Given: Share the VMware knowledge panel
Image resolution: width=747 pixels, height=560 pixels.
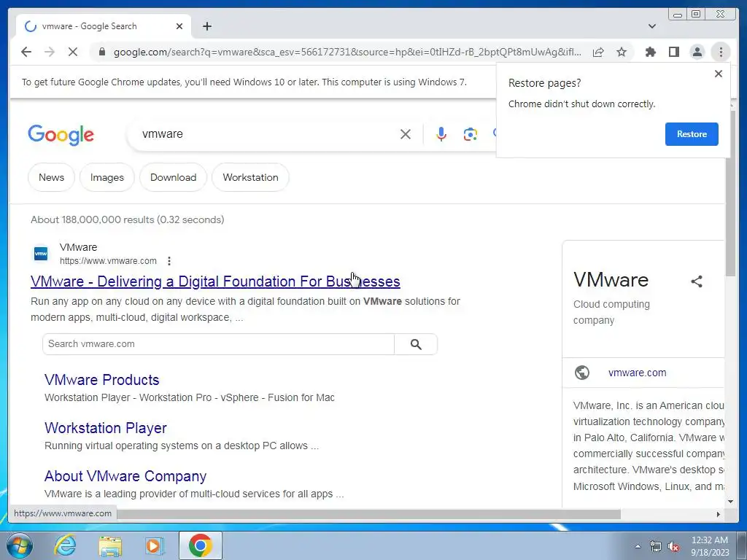Looking at the screenshot, I should [x=697, y=281].
